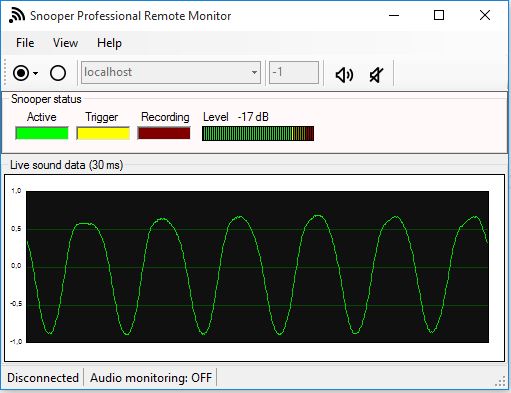
Task: Click the green Active status indicator
Action: tap(42, 133)
